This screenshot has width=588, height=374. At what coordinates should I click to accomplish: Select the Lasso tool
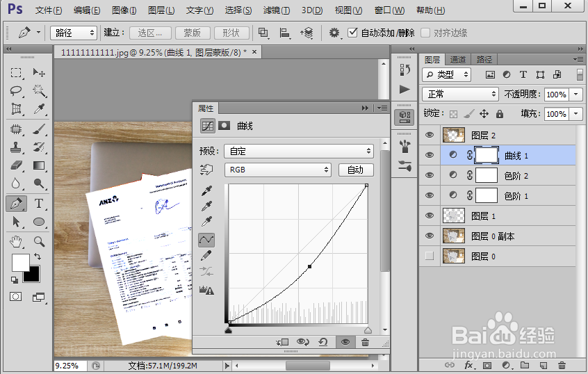pyautogui.click(x=16, y=90)
